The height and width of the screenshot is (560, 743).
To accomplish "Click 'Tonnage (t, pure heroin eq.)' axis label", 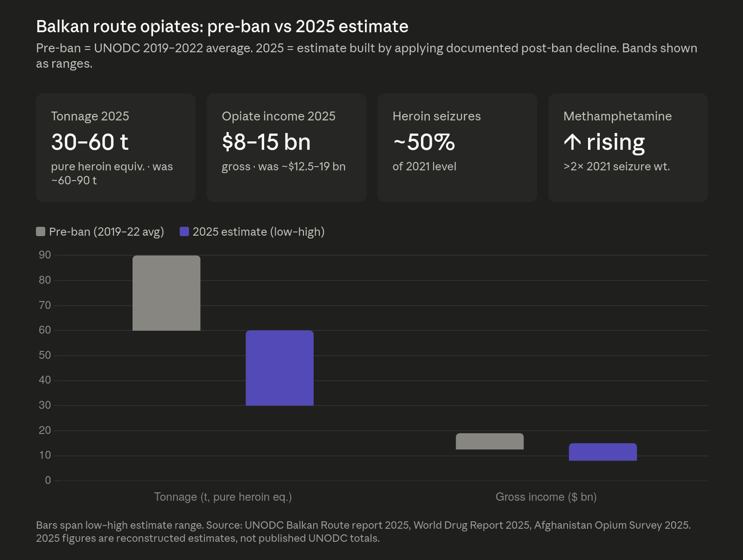I will coord(223,497).
